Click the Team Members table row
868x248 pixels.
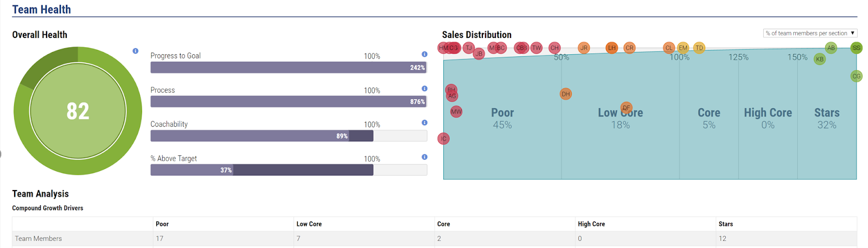39,238
